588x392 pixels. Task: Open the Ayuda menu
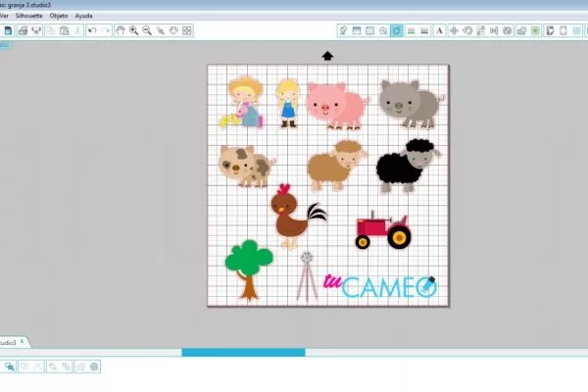click(83, 16)
